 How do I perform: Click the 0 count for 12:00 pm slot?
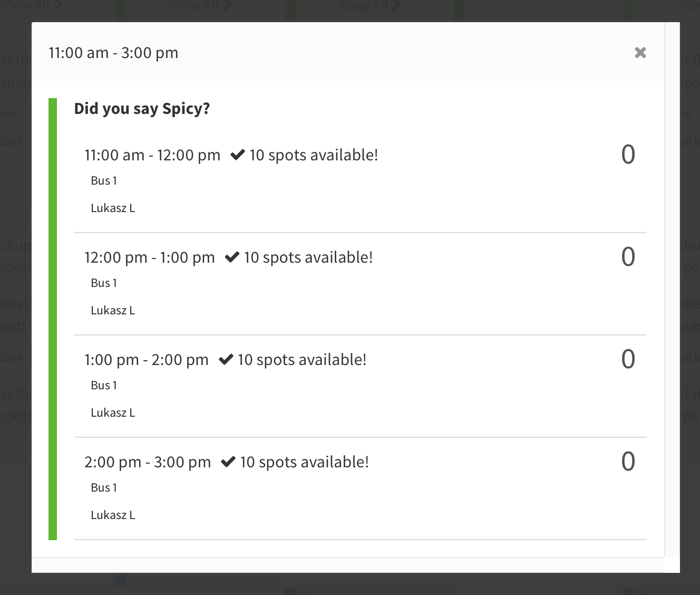628,257
